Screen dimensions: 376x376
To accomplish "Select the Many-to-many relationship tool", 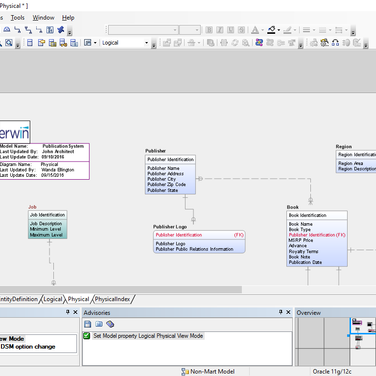I will pos(28,30).
